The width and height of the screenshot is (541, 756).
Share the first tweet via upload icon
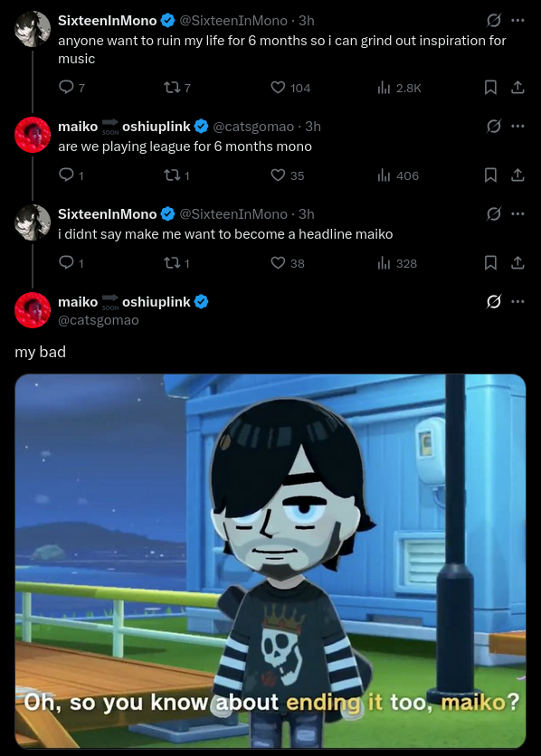tap(517, 88)
